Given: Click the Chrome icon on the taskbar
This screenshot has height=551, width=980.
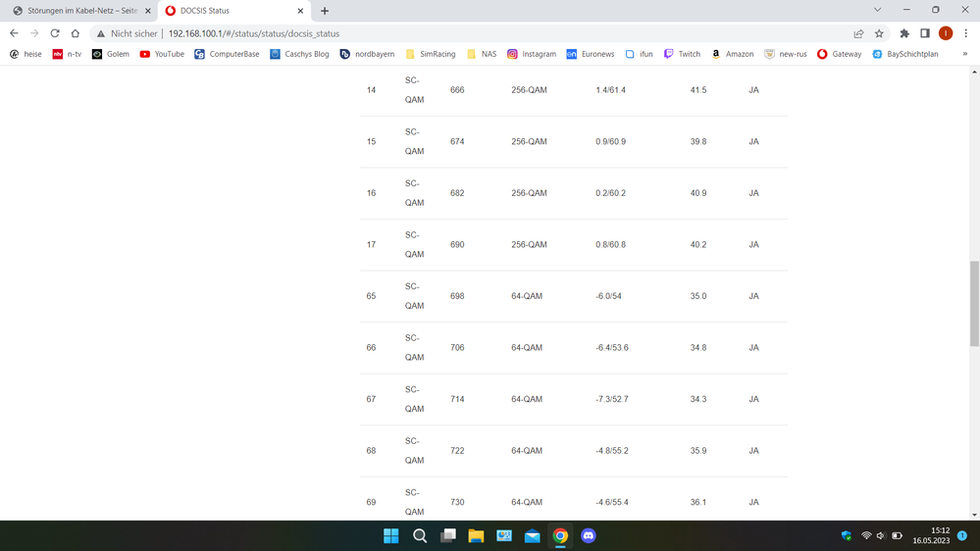Looking at the screenshot, I should (560, 536).
